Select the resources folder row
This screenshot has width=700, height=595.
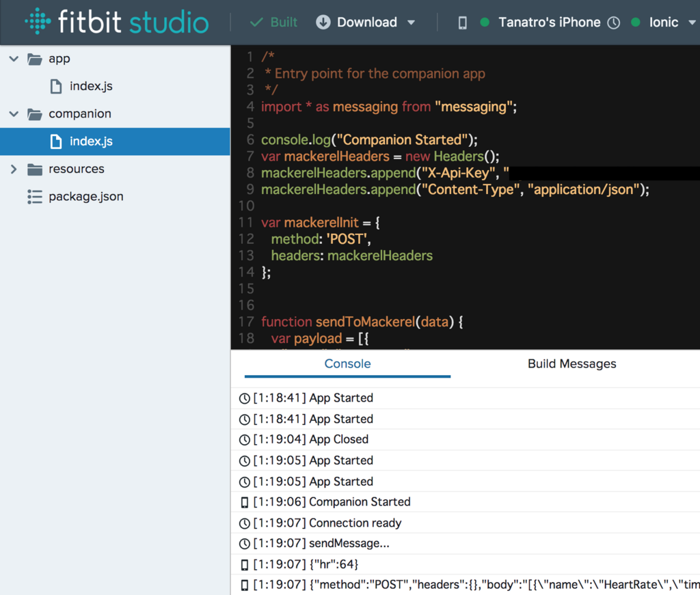pyautogui.click(x=115, y=169)
